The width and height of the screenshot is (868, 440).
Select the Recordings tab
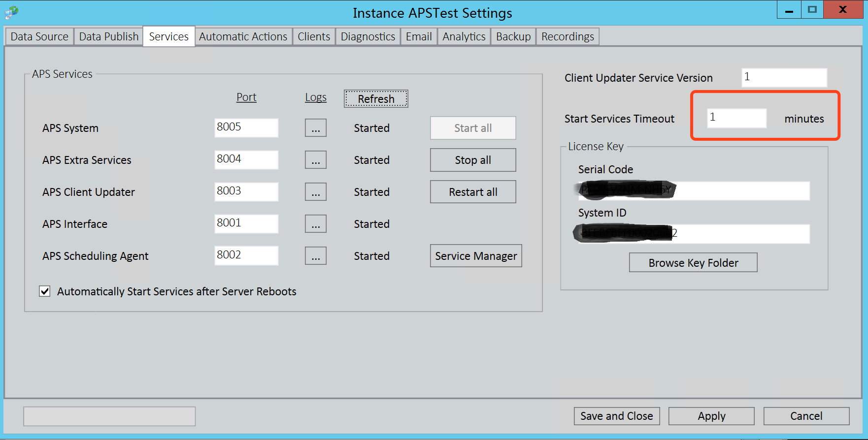coord(568,37)
